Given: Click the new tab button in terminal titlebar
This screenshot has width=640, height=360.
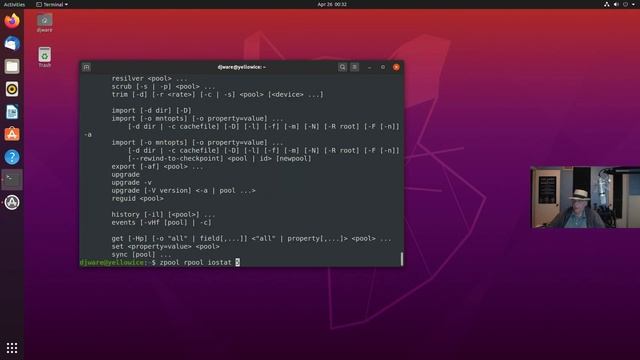Looking at the screenshot, I should [87, 67].
